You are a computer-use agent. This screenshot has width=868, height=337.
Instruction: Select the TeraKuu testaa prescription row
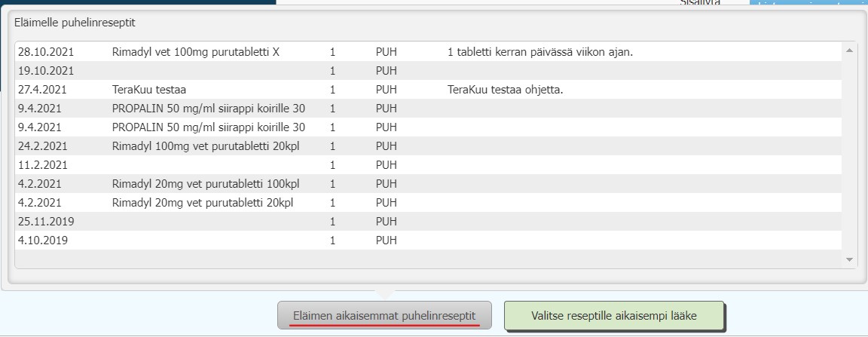click(429, 90)
